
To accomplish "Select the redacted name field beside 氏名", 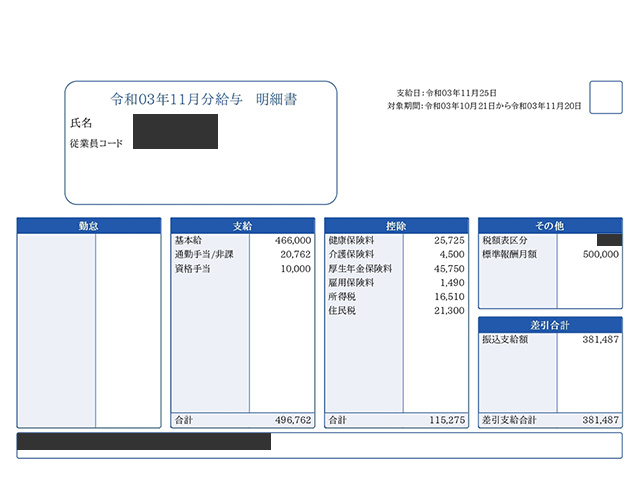I will tap(175, 125).
